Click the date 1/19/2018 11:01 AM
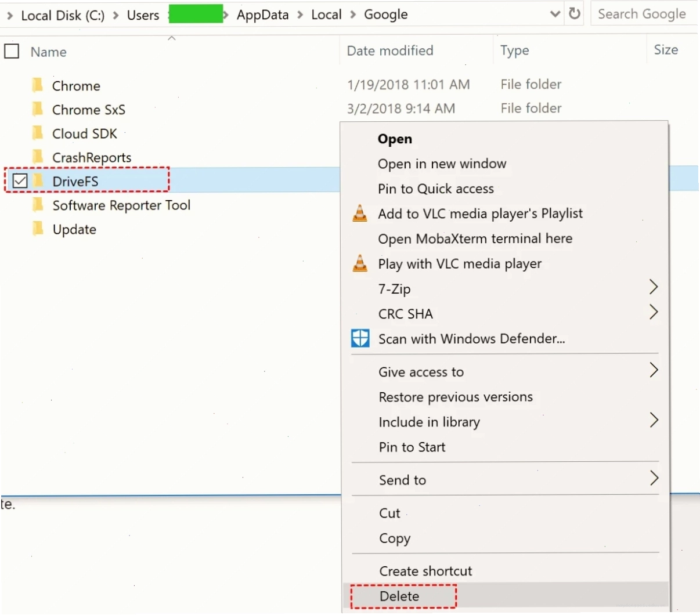Screen dimensions: 700x615 coord(409,85)
